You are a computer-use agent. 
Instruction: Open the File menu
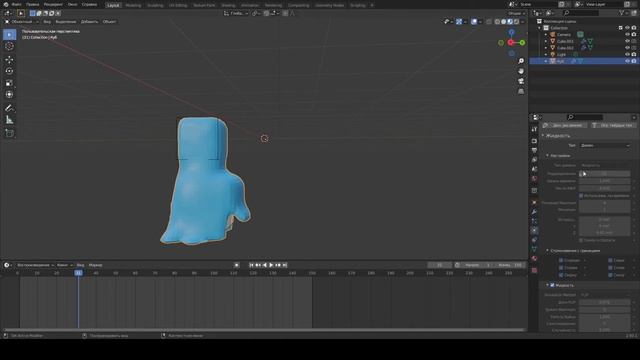coord(16,4)
